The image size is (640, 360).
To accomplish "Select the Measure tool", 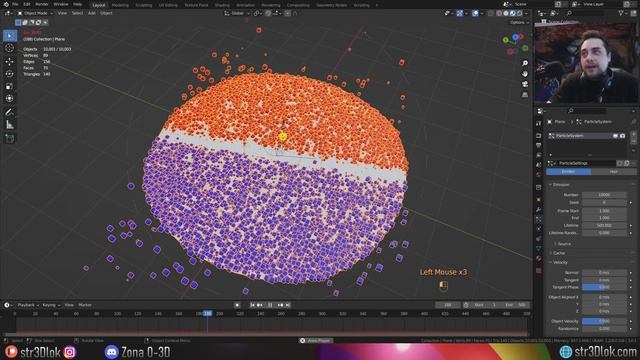I will pyautogui.click(x=10, y=125).
